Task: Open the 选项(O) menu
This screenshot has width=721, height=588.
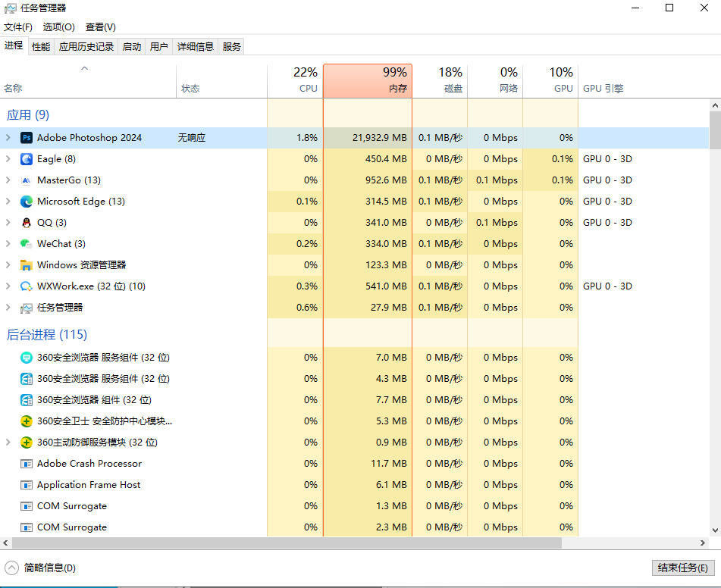Action: click(x=59, y=27)
